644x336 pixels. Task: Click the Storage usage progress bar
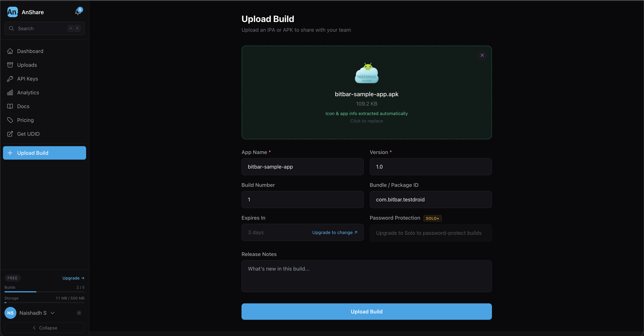(45, 302)
